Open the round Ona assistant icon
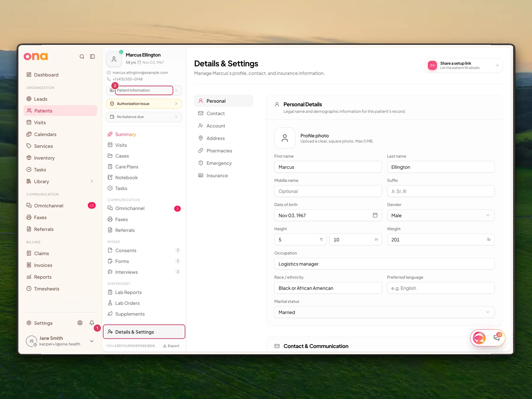Image resolution: width=532 pixels, height=399 pixels. click(479, 338)
